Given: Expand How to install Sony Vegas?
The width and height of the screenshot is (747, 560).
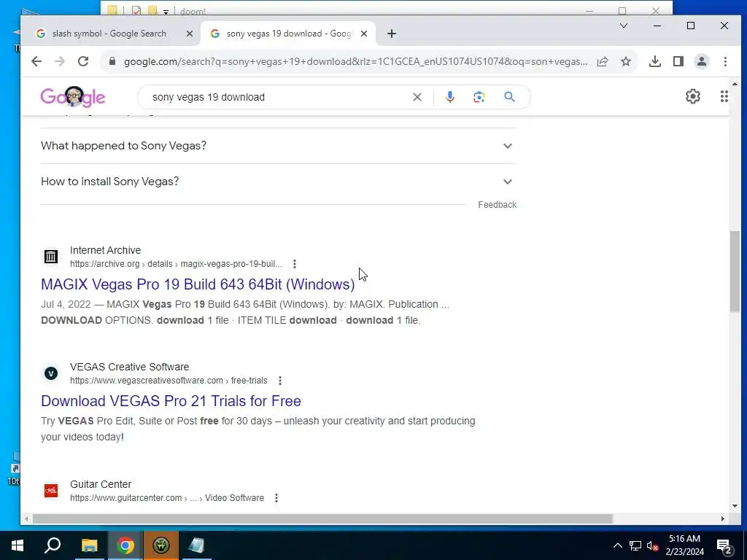Looking at the screenshot, I should click(278, 182).
